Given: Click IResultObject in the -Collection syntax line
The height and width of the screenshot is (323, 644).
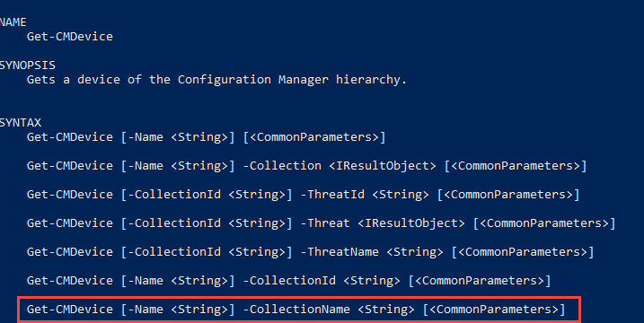Looking at the screenshot, I should click(x=383, y=166).
